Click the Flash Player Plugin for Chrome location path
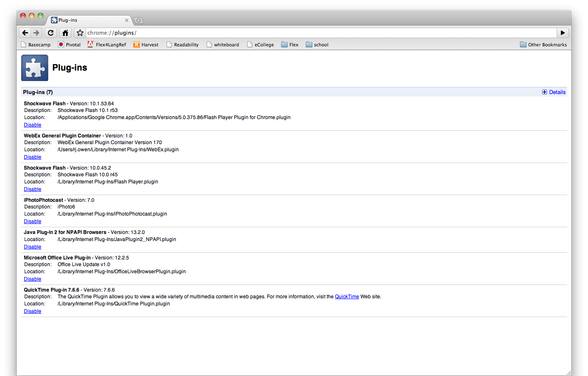 click(x=174, y=117)
